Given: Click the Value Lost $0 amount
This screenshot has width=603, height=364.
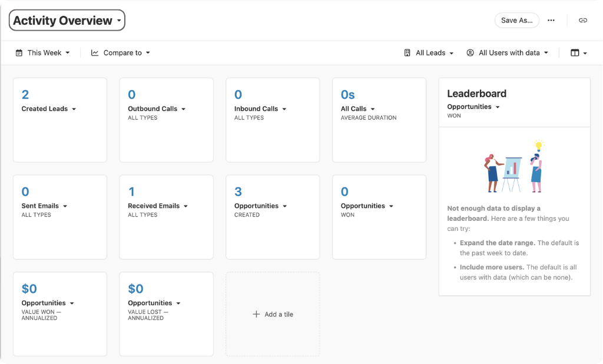Looking at the screenshot, I should tap(136, 289).
